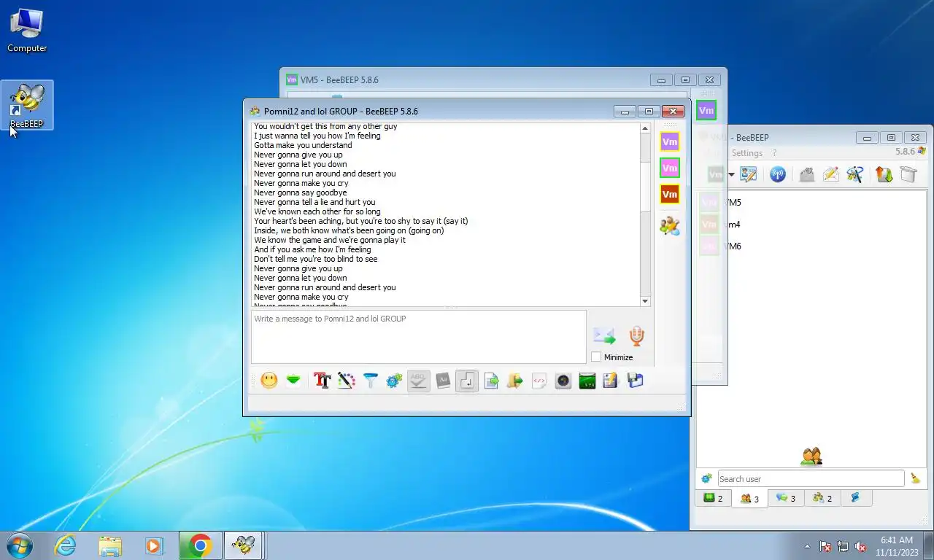Click the edit group members icon

tap(669, 225)
